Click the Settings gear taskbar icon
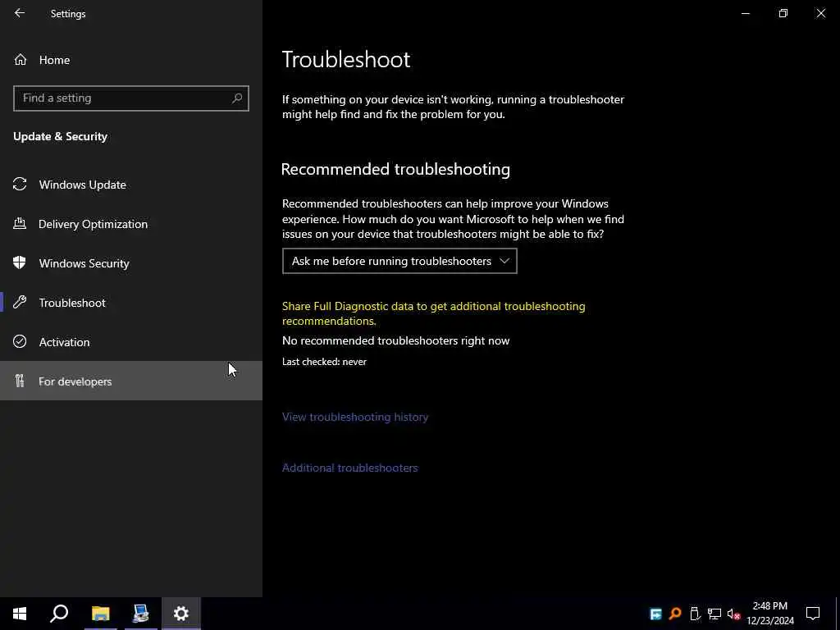This screenshot has width=840, height=630. tap(181, 614)
